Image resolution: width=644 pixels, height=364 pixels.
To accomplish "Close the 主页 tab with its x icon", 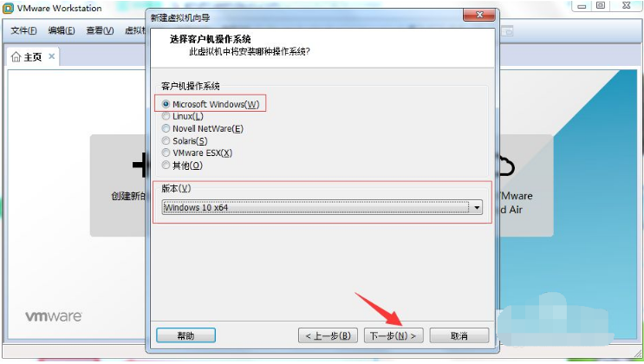I will 52,56.
